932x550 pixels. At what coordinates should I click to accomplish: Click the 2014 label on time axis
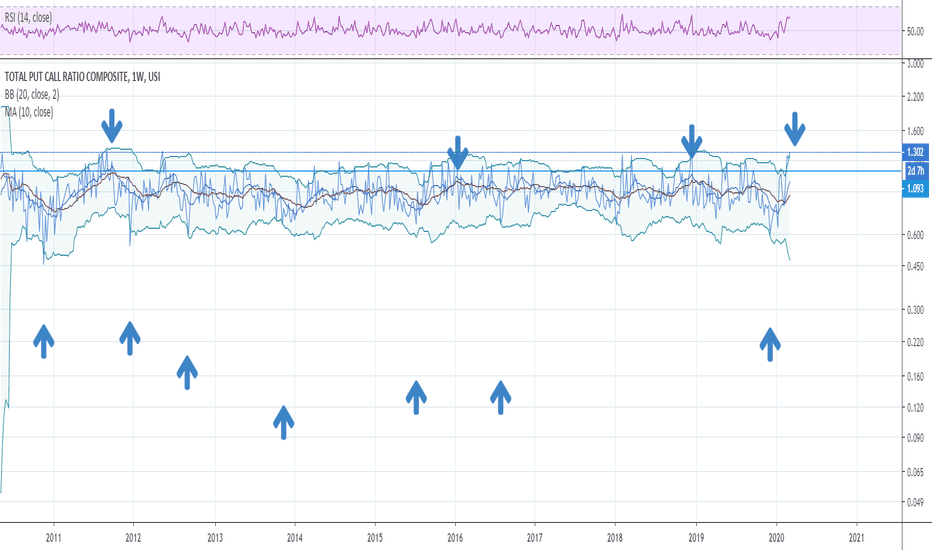tap(295, 538)
